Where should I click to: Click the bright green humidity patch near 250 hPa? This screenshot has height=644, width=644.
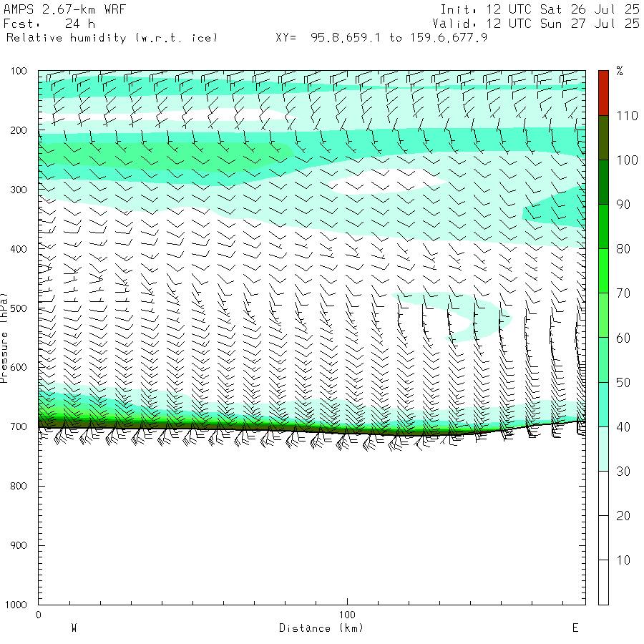[165, 156]
